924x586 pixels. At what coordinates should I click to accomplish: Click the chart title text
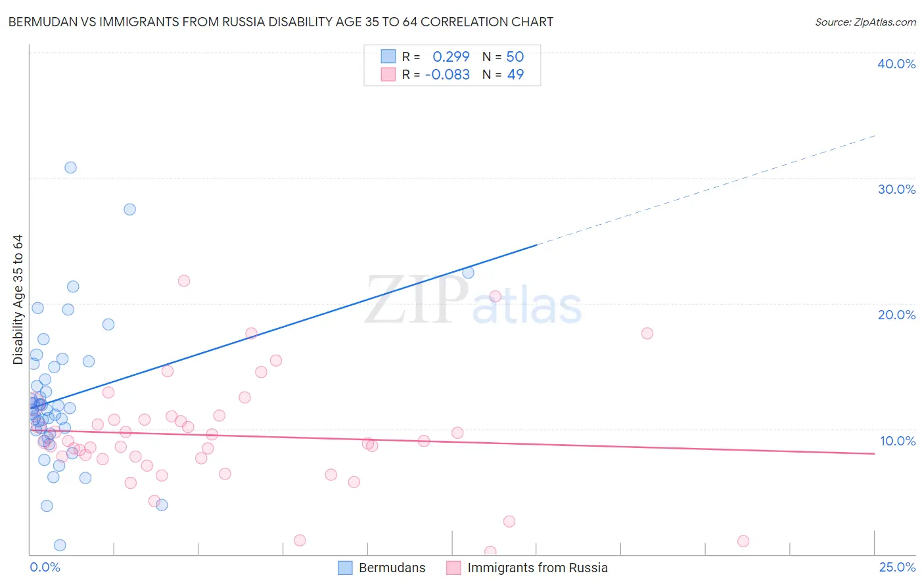coord(281,22)
